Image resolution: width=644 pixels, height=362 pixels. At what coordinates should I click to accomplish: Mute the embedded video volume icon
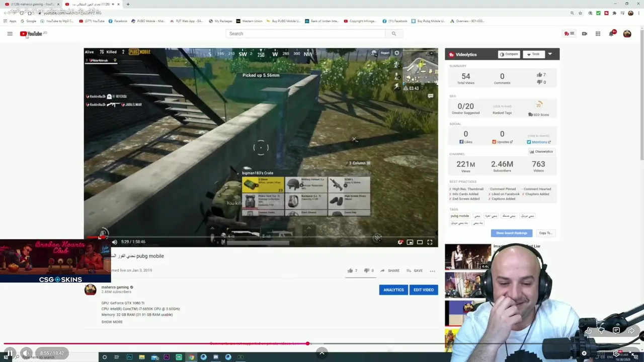tap(114, 242)
